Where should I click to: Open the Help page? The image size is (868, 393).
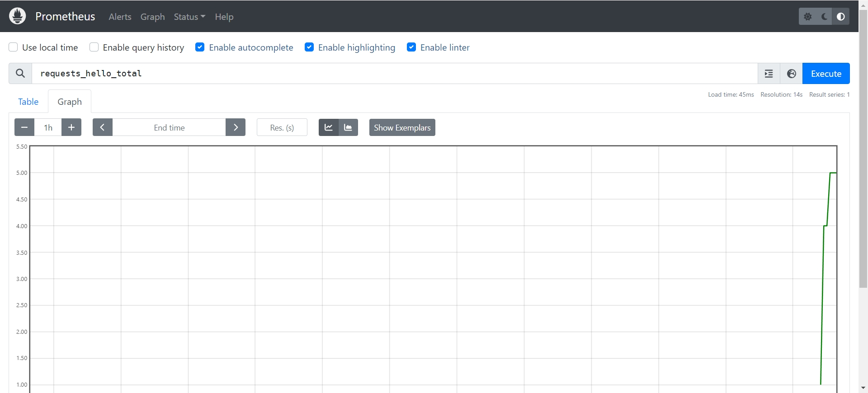tap(224, 17)
